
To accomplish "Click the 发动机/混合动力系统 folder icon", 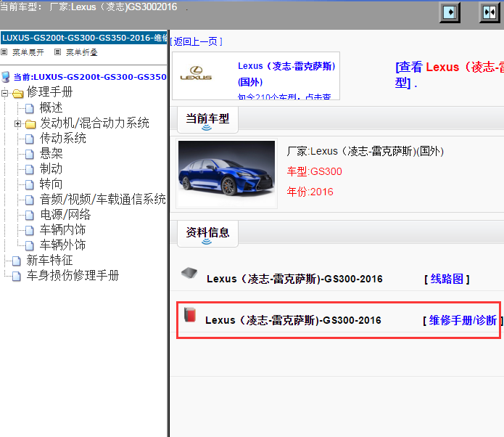I will (x=30, y=124).
